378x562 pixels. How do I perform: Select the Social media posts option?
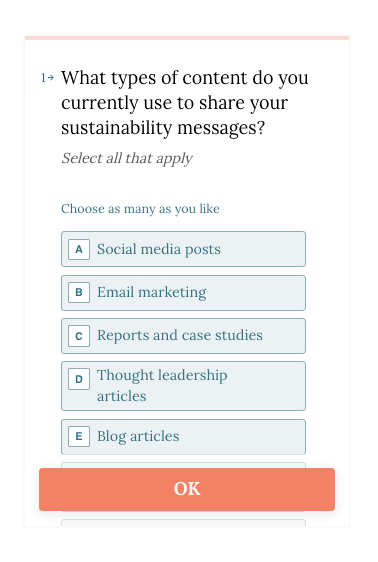coord(183,249)
